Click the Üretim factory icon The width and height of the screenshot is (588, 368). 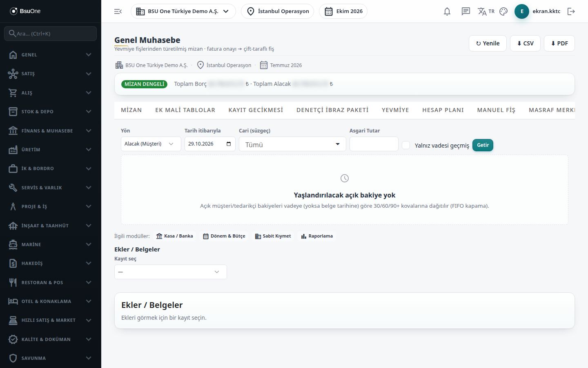13,150
